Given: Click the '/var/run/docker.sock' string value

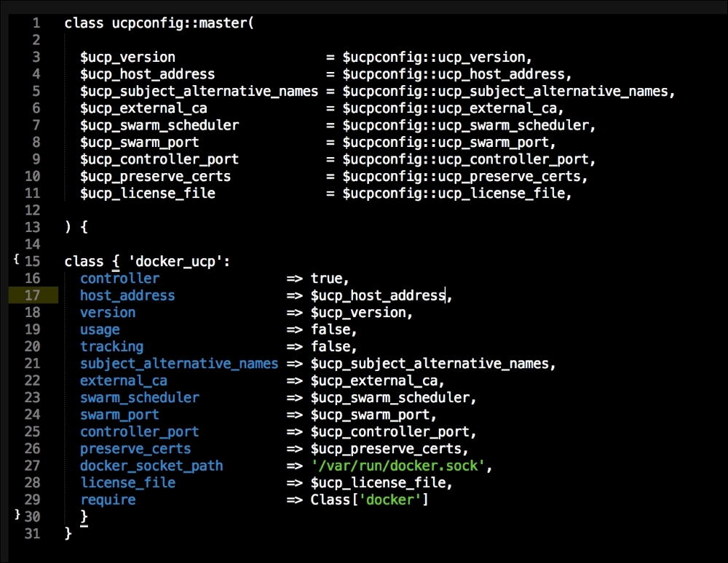Looking at the screenshot, I should (x=397, y=466).
